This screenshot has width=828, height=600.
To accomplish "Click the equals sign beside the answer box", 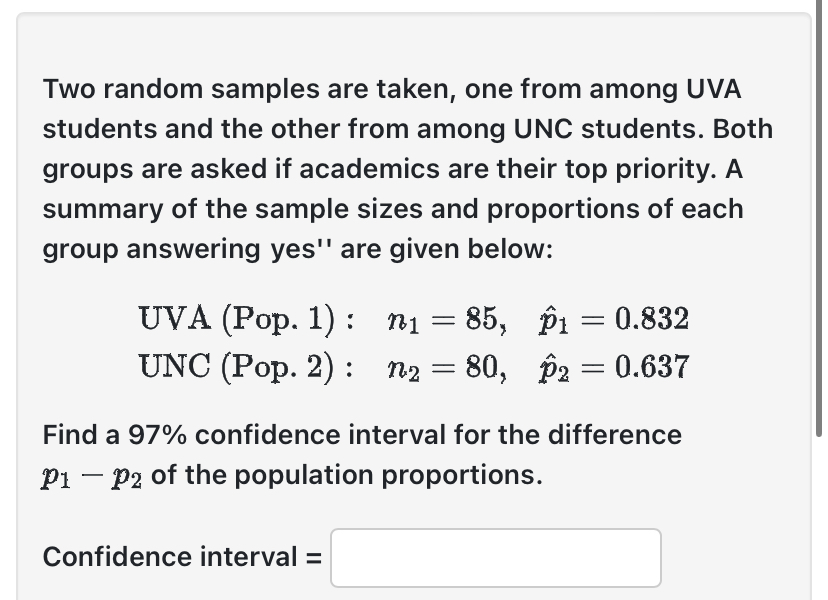I will (316, 557).
